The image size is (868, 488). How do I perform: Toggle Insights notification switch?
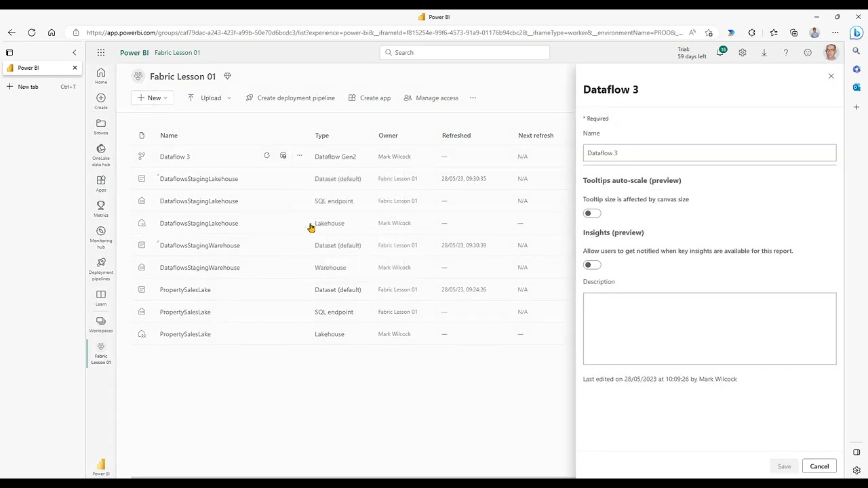[x=592, y=265]
